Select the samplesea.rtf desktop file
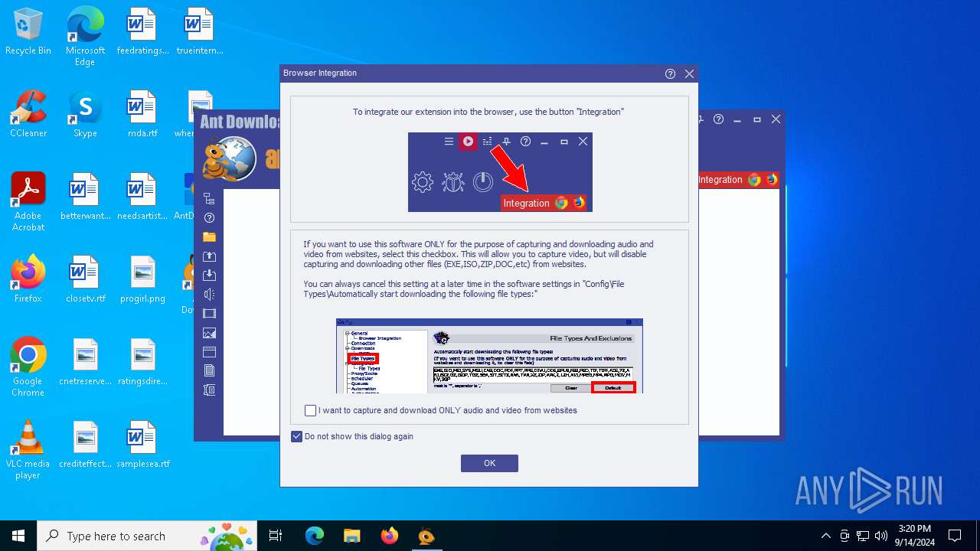This screenshot has height=551, width=980. pos(142,445)
